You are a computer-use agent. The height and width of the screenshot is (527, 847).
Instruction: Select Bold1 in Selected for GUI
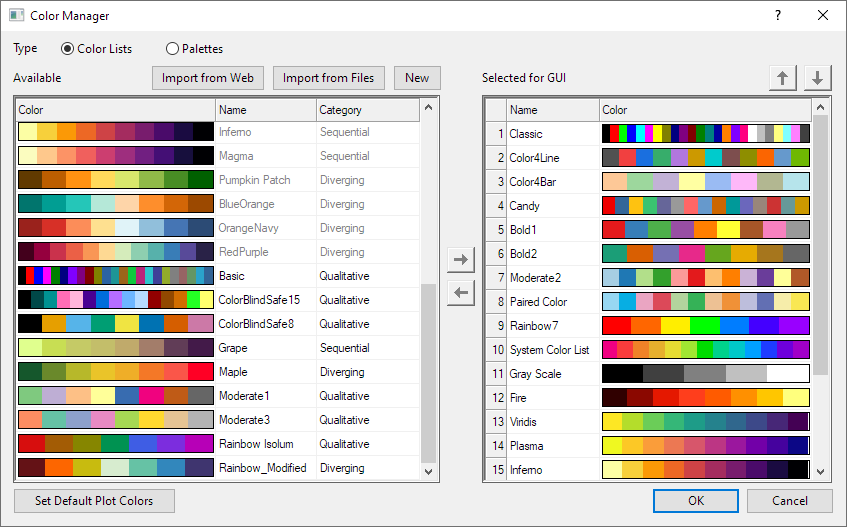pos(523,229)
